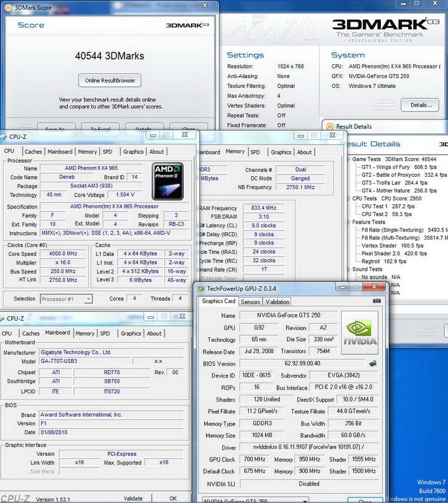The height and width of the screenshot is (503, 448).
Task: Minimize the top CPU-Z window
Action: click(x=153, y=135)
